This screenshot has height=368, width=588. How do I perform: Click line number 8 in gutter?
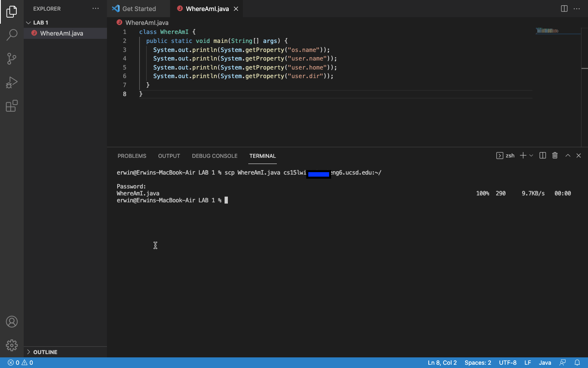pyautogui.click(x=125, y=94)
